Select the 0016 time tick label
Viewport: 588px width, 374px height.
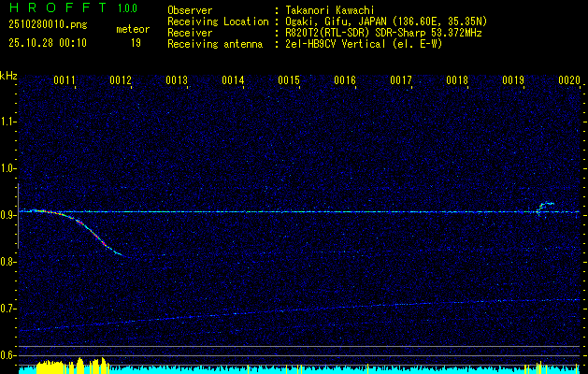tap(345, 80)
